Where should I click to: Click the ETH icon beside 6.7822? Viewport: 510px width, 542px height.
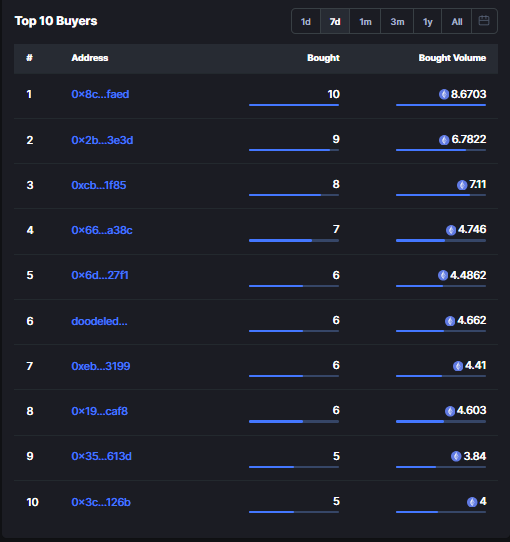pyautogui.click(x=444, y=140)
